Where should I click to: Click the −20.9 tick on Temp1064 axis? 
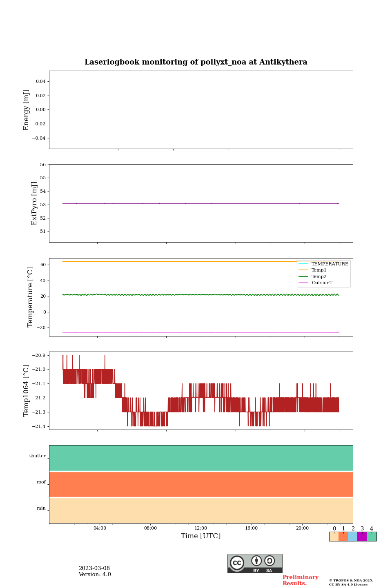(39, 355)
